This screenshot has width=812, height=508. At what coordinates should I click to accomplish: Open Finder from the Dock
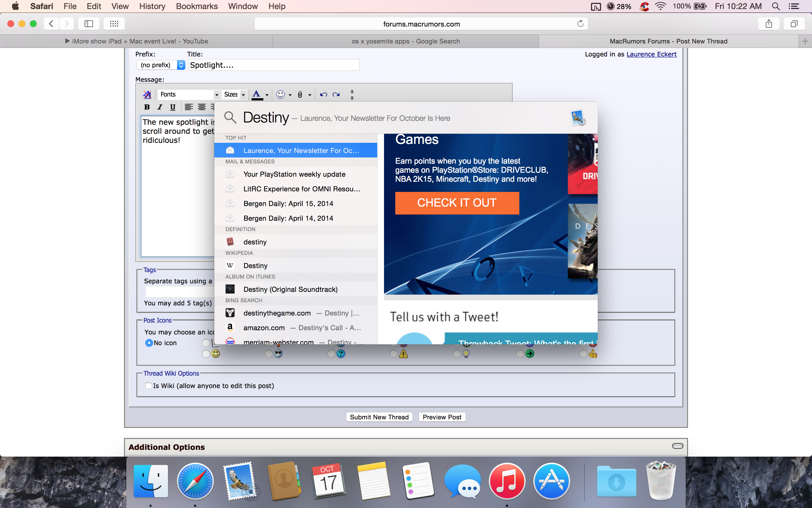click(x=151, y=481)
